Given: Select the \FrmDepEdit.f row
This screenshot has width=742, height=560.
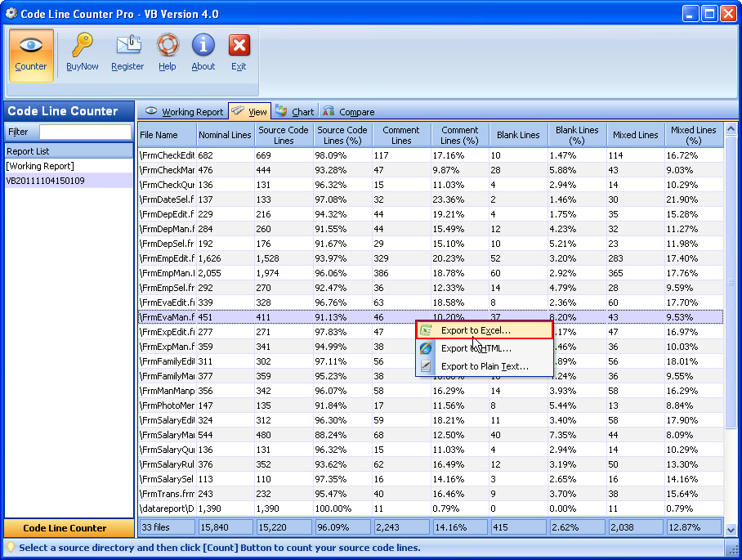Looking at the screenshot, I should coord(431,214).
